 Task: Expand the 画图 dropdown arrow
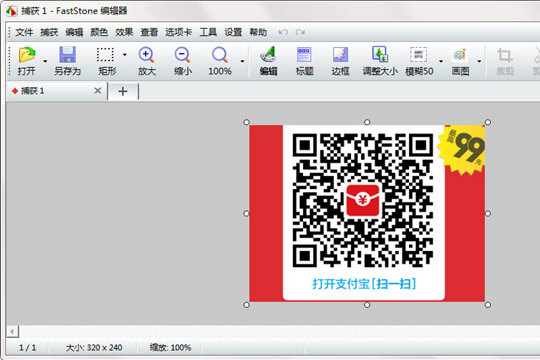479,61
